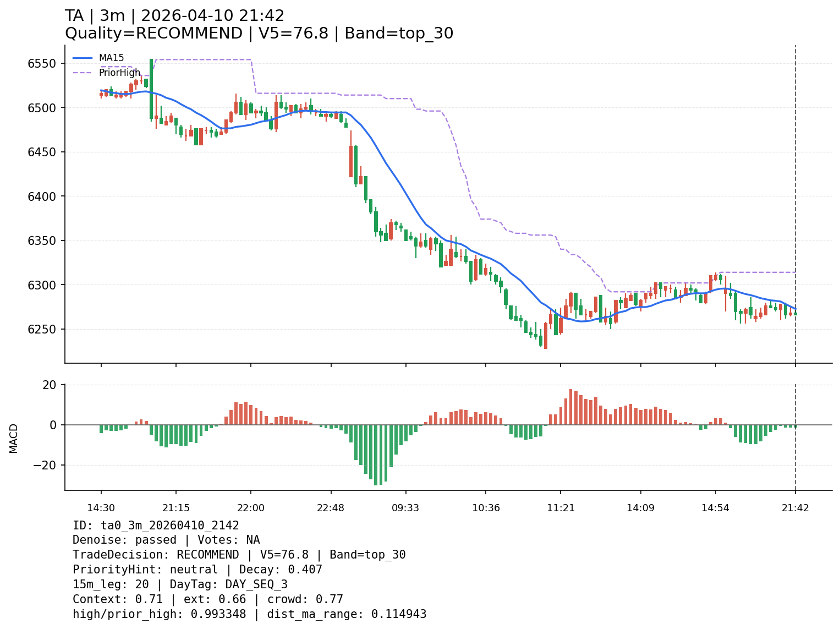Click the 6250 price axis label
840x629 pixels.
click(x=42, y=330)
